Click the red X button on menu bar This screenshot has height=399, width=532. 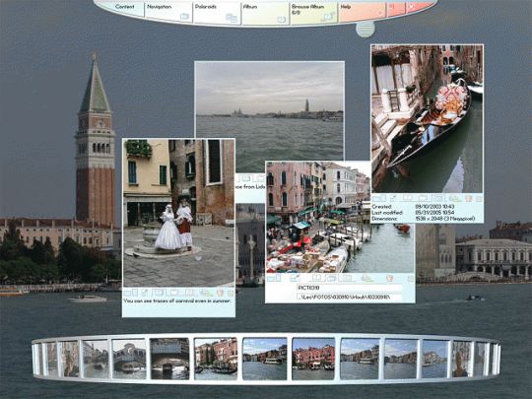coord(412,7)
